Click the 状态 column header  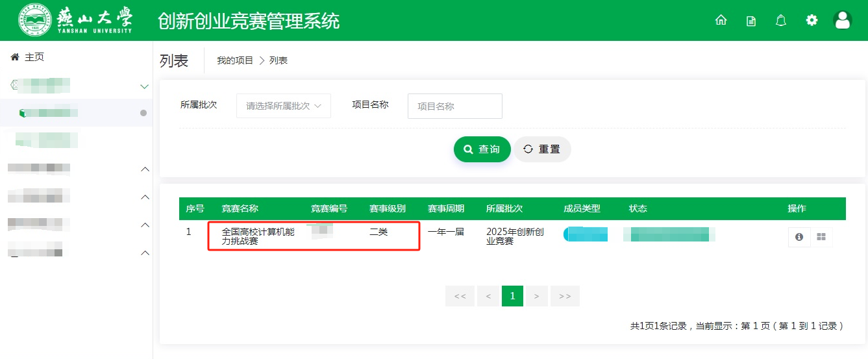point(638,208)
